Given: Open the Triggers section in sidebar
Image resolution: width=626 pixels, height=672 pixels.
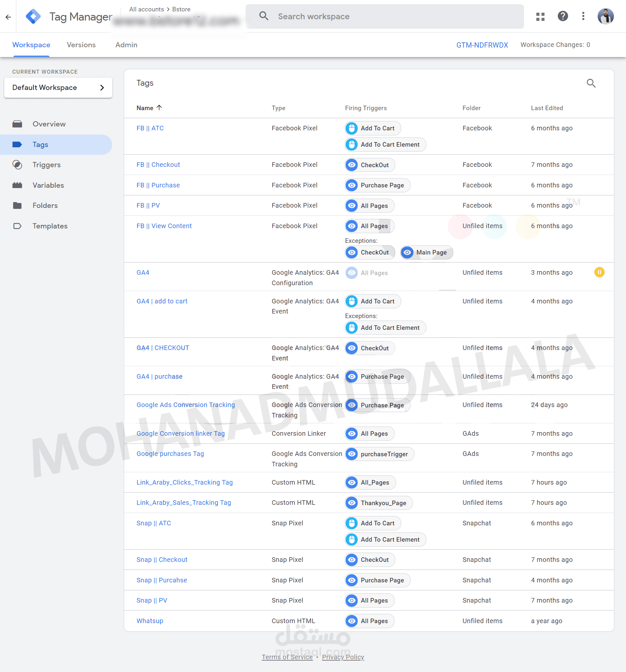Looking at the screenshot, I should click(46, 165).
